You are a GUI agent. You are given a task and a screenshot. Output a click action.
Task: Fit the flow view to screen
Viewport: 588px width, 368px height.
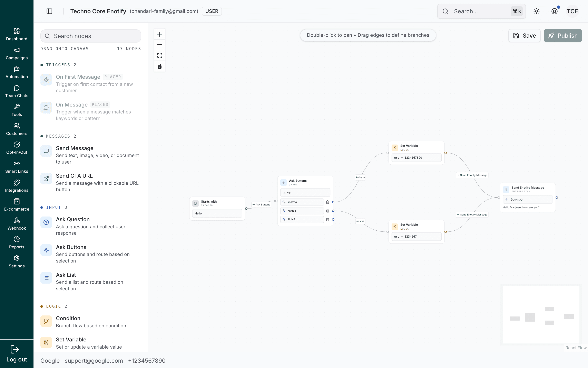pyautogui.click(x=160, y=55)
